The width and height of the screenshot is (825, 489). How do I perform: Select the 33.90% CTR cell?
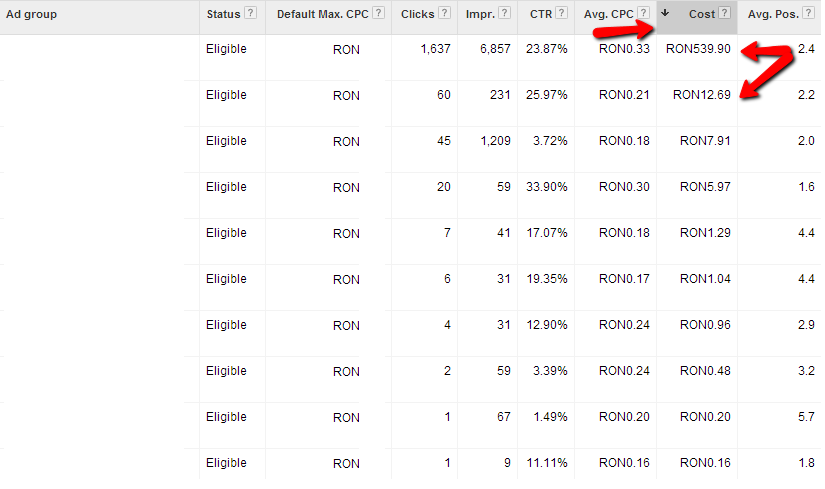[547, 187]
